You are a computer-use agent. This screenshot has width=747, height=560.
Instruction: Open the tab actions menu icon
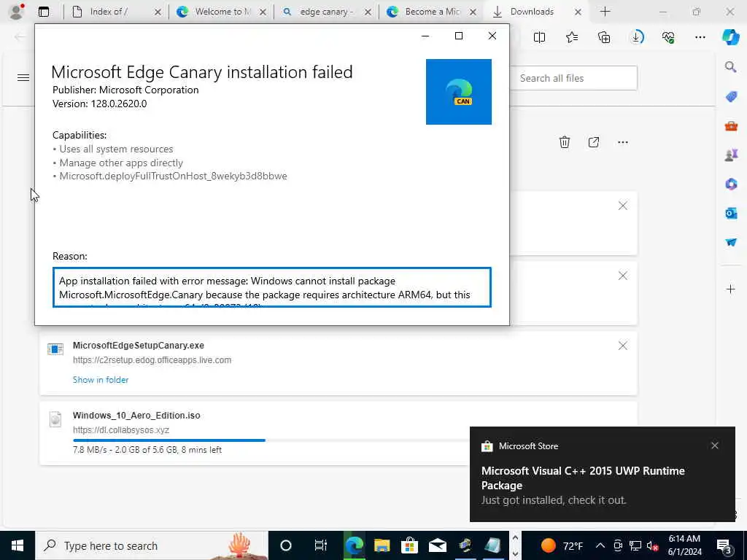(43, 12)
